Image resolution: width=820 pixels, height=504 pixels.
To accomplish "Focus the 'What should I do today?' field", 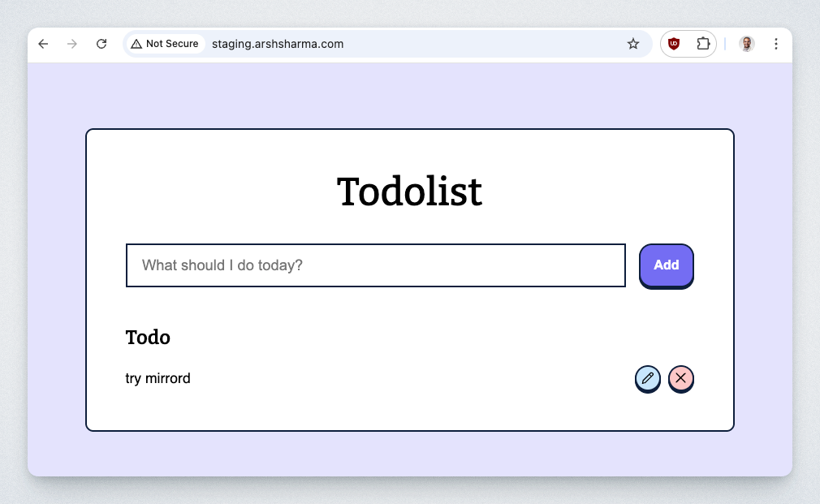I will point(375,265).
